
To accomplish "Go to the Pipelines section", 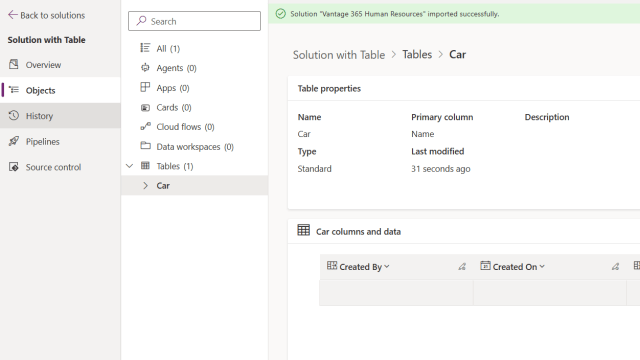I will [x=60, y=142].
